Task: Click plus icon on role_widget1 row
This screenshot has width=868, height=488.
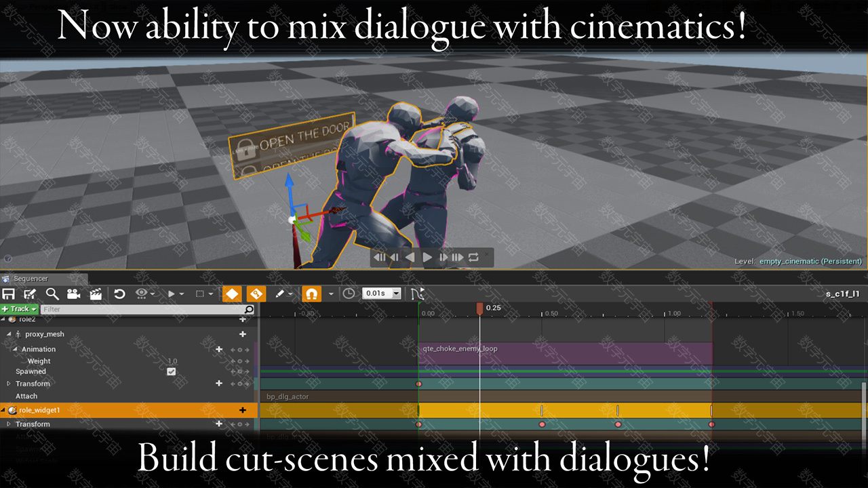Action: 242,410
